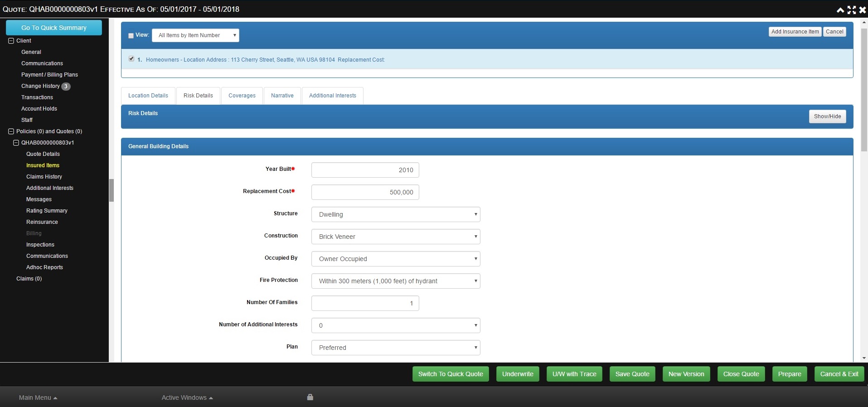Open Adhoc Reports in sidebar

(x=44, y=267)
